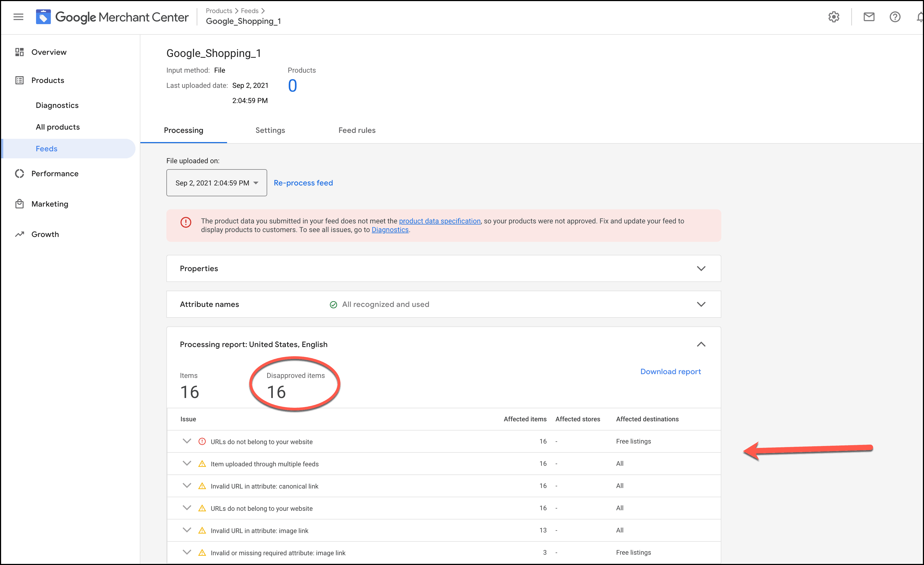Image resolution: width=924 pixels, height=565 pixels.
Task: Open the settings gear icon
Action: [833, 17]
